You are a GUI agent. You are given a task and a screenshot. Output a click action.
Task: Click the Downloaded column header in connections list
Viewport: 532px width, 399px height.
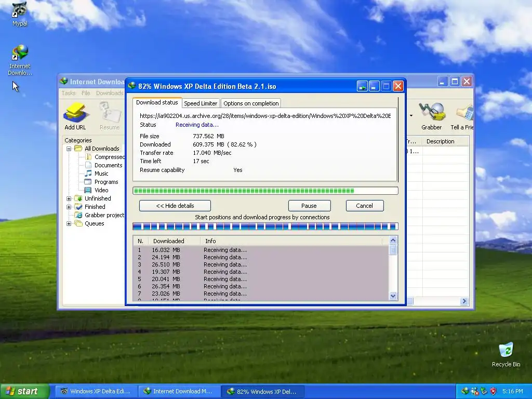[x=175, y=241]
